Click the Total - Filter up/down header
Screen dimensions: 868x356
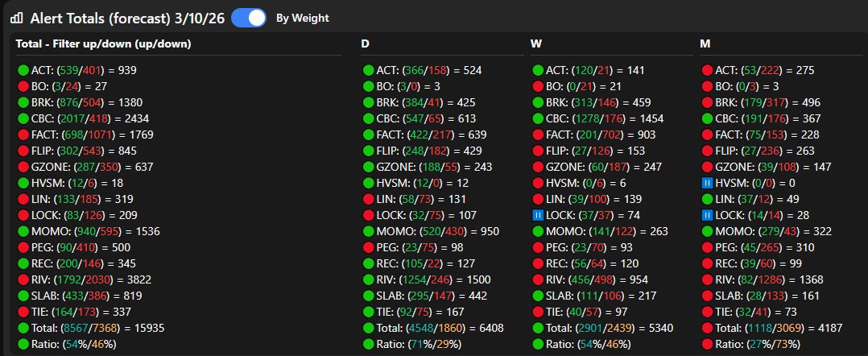click(104, 43)
